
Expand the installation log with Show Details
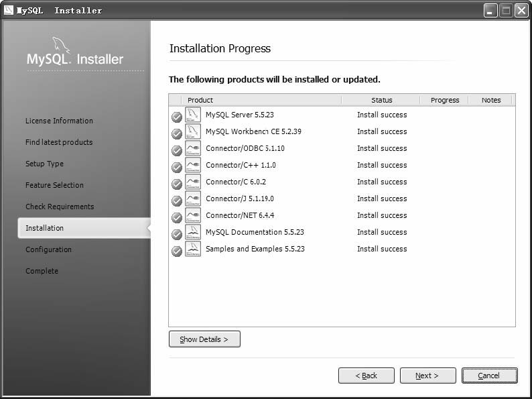click(x=204, y=339)
